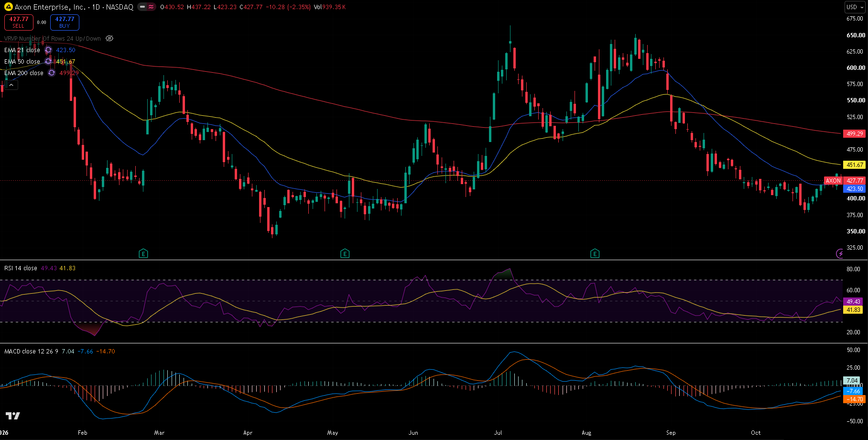This screenshot has height=440, width=868.
Task: Open the February earnings E marker
Action: [143, 253]
